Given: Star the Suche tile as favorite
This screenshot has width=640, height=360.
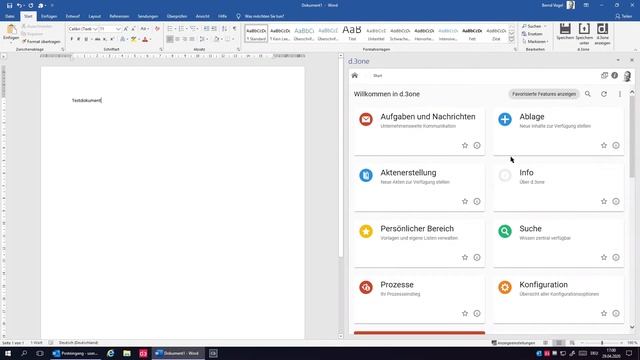Looking at the screenshot, I should click(x=604, y=257).
